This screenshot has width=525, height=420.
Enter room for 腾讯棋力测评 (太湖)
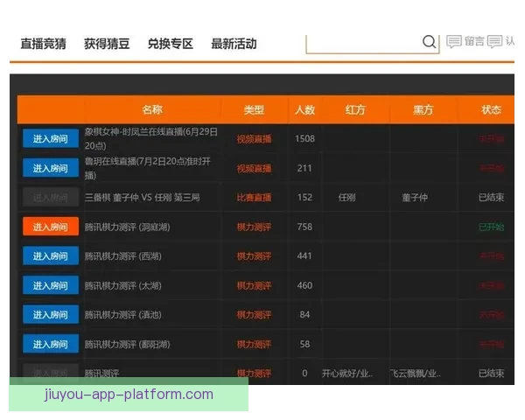tap(51, 285)
